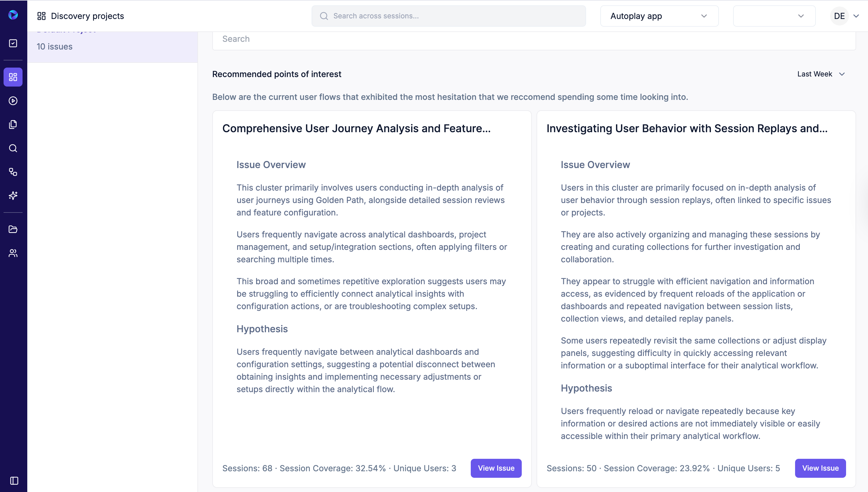868x492 pixels.
Task: Open the empty dropdown beside Autoplay app
Action: pos(774,16)
